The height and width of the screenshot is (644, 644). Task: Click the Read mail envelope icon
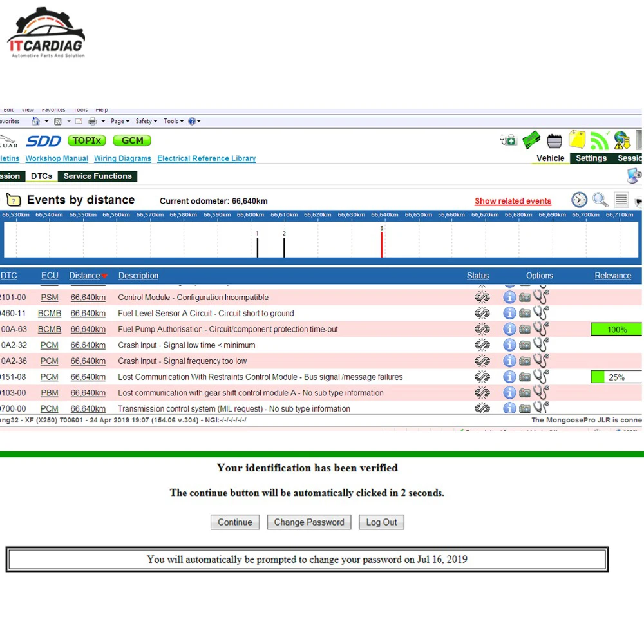(x=79, y=121)
